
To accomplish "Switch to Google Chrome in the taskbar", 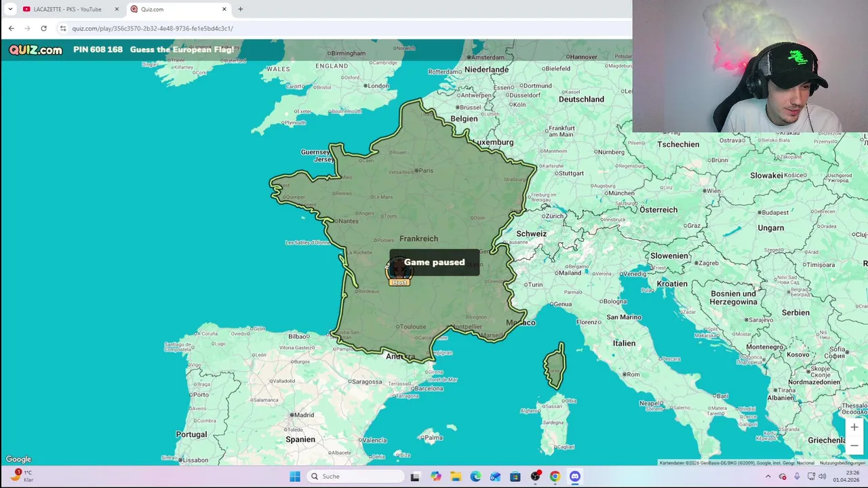I will coord(555,476).
